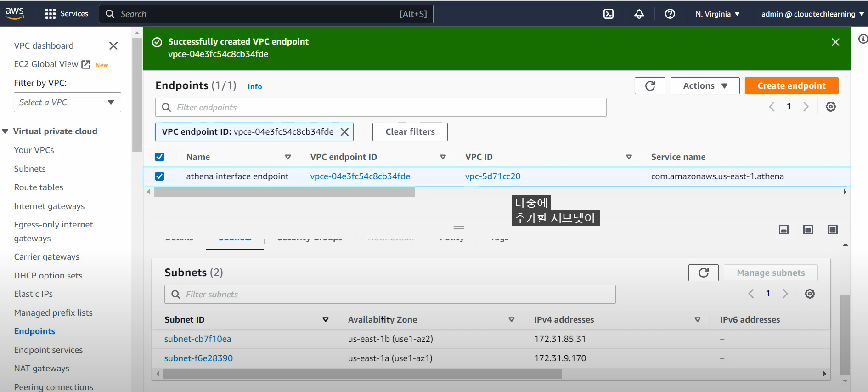Screen dimensions: 868x392
Task: Open the admin account menu
Action: click(812, 14)
